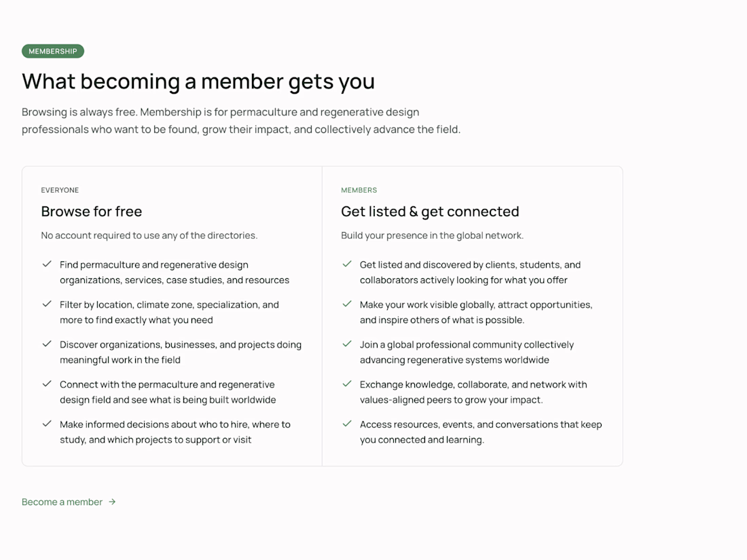The width and height of the screenshot is (747, 560).
Task: Click checkmark beside Connect with the permaculture field
Action: (47, 384)
